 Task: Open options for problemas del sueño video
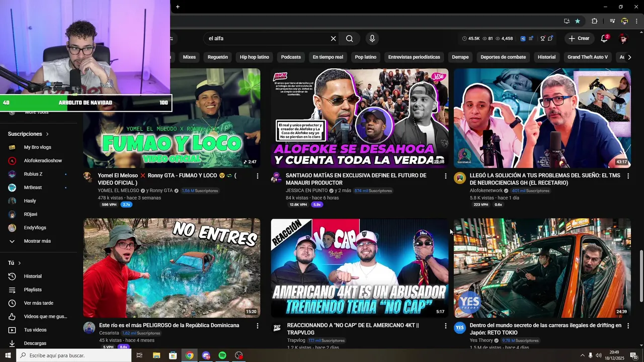(x=628, y=176)
